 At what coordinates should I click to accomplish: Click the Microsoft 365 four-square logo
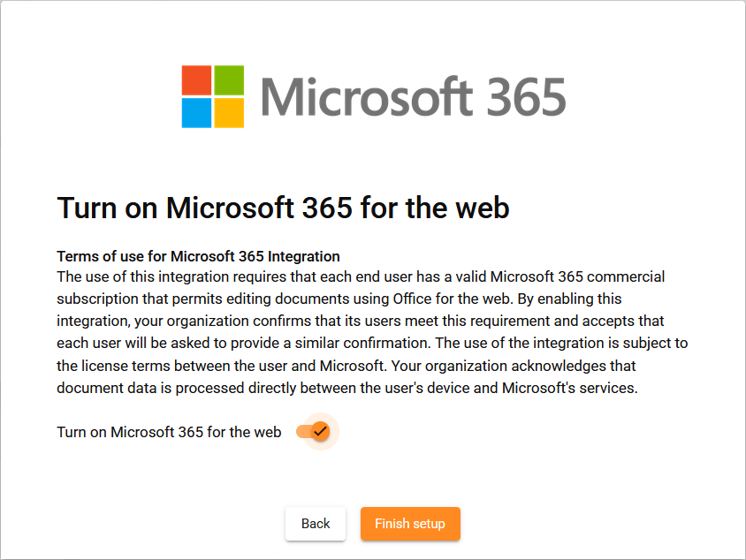(x=211, y=95)
